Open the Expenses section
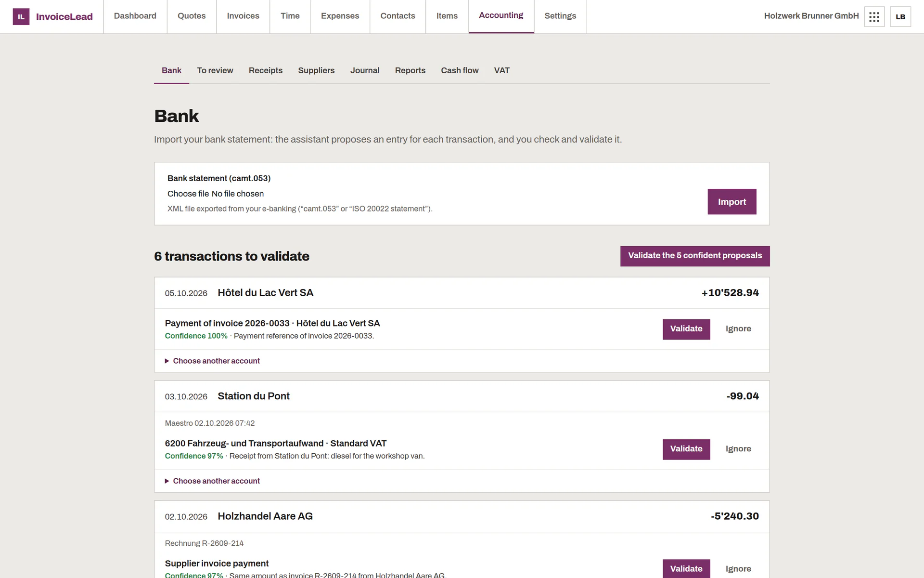Viewport: 924px width, 578px height. click(340, 16)
